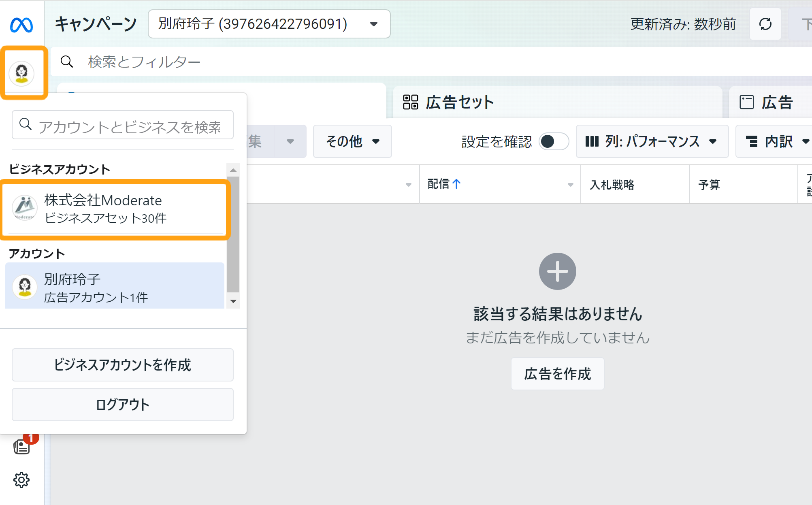The image size is (812, 505).
Task: Click the gray plus circle icon
Action: tap(557, 271)
